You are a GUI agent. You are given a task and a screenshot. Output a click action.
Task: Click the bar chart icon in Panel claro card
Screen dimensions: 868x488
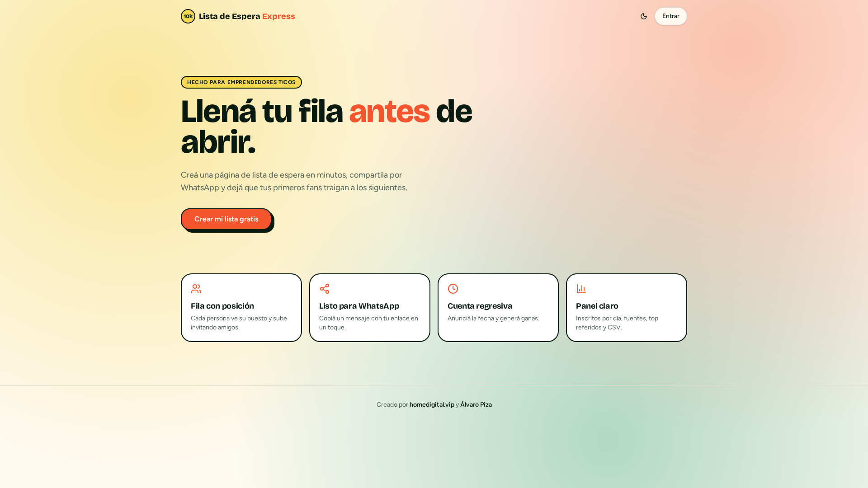581,289
